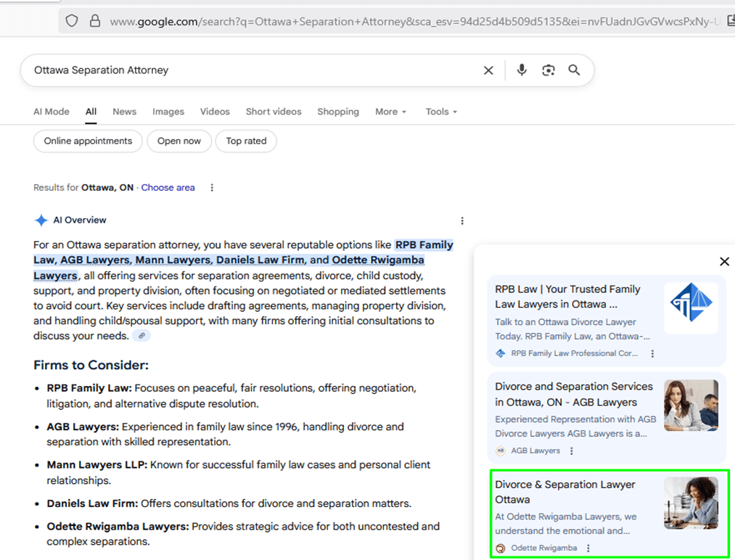Open AI Overview three-dot options menu

click(x=462, y=221)
